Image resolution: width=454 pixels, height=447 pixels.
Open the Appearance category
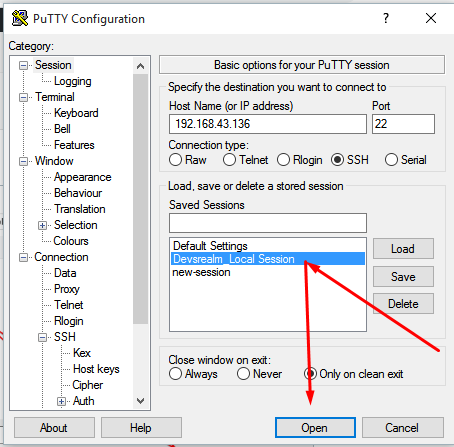pos(83,177)
